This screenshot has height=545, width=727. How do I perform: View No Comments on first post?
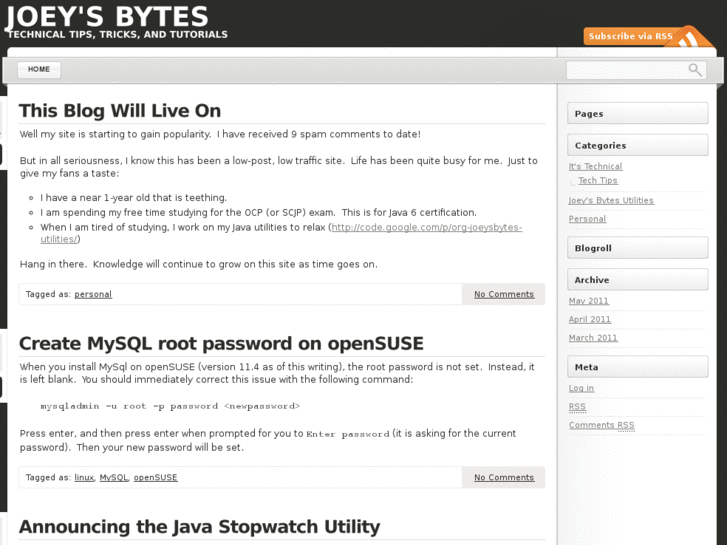point(504,294)
